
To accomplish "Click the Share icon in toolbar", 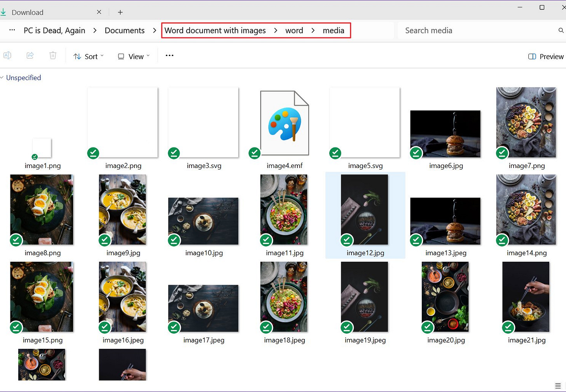I will [x=30, y=56].
